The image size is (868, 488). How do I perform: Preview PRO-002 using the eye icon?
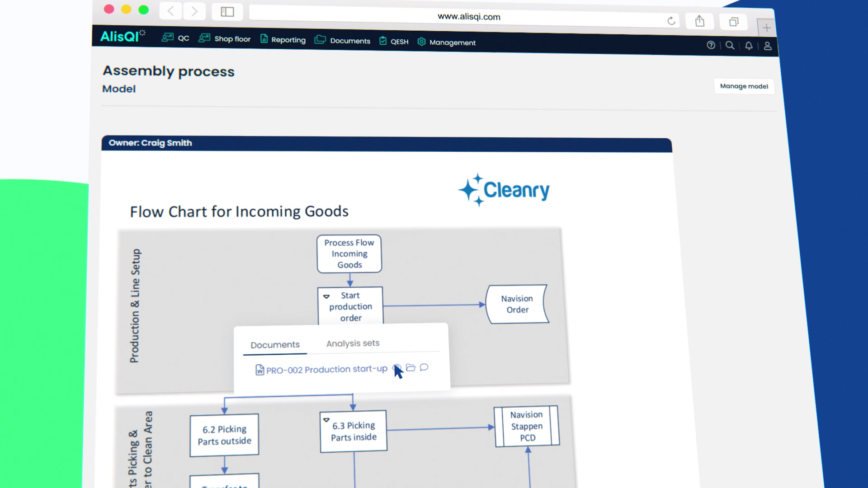(397, 368)
